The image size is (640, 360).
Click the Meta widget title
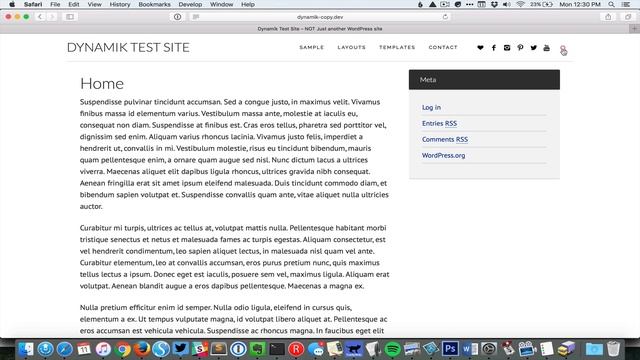pyautogui.click(x=428, y=80)
